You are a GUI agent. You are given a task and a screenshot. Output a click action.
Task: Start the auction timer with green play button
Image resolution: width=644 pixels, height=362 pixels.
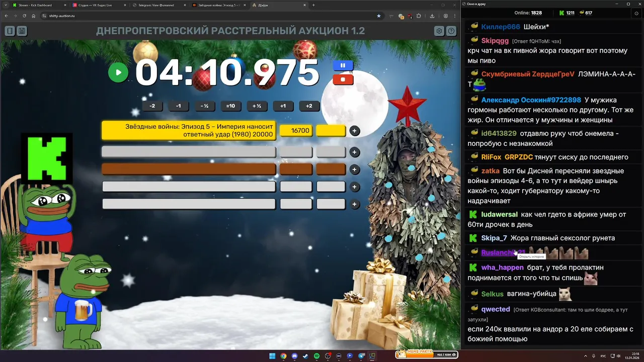pyautogui.click(x=118, y=72)
